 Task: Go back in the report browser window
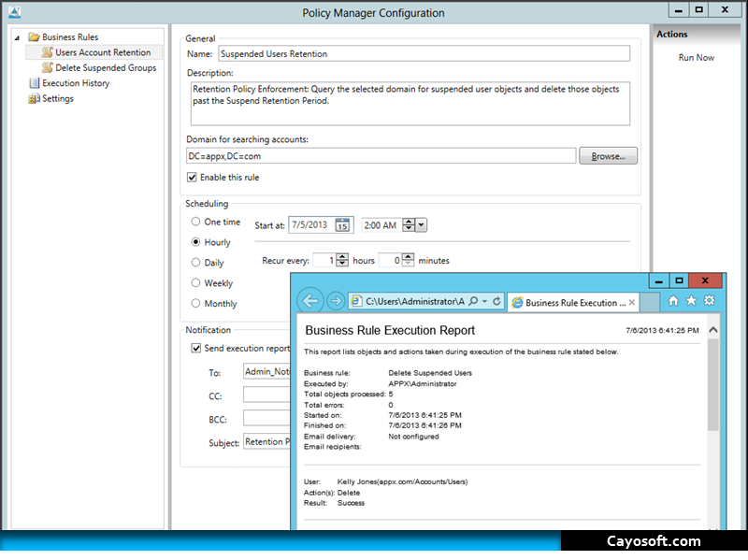tap(310, 301)
